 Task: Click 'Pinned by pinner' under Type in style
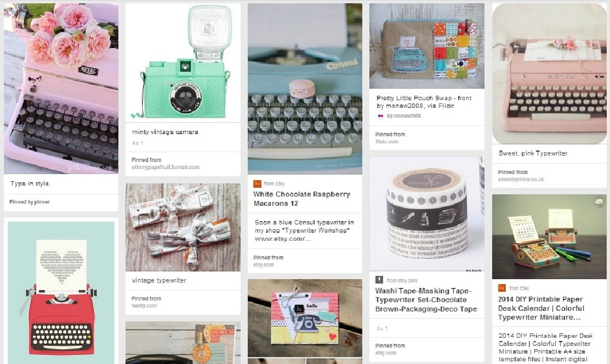point(30,202)
